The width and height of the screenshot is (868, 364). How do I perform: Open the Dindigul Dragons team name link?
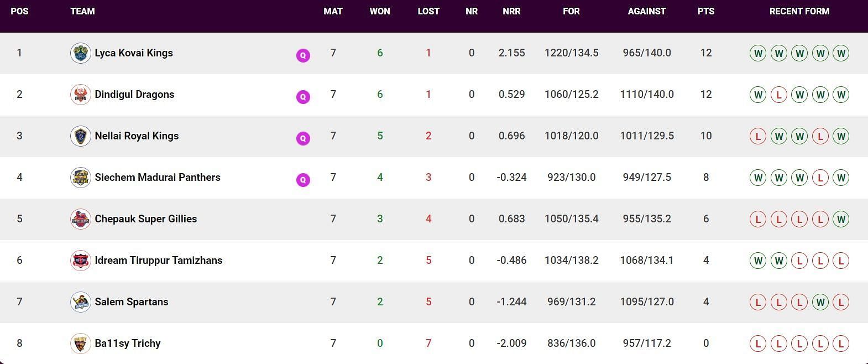134,95
